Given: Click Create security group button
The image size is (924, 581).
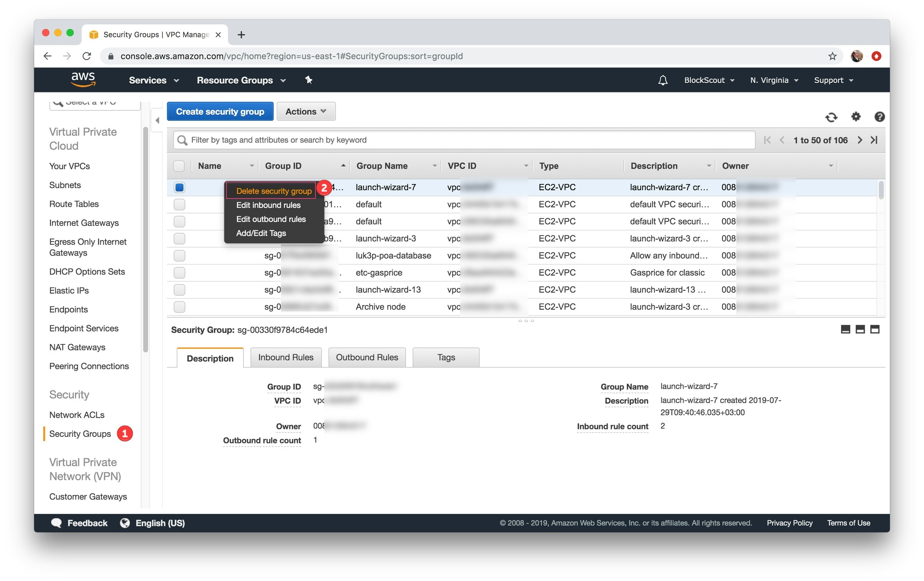Looking at the screenshot, I should (x=220, y=112).
